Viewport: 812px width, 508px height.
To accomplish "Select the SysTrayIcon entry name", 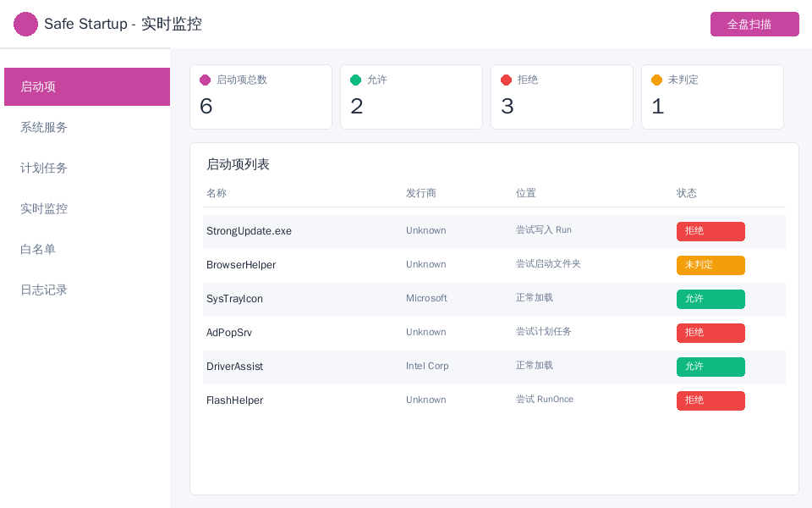I will pyautogui.click(x=234, y=299).
